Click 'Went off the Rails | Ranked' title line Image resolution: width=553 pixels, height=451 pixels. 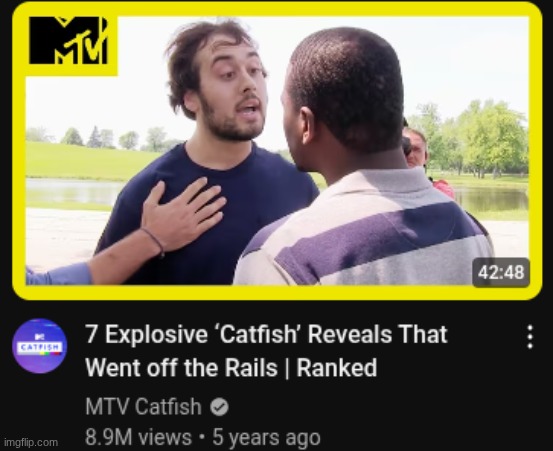(x=231, y=368)
